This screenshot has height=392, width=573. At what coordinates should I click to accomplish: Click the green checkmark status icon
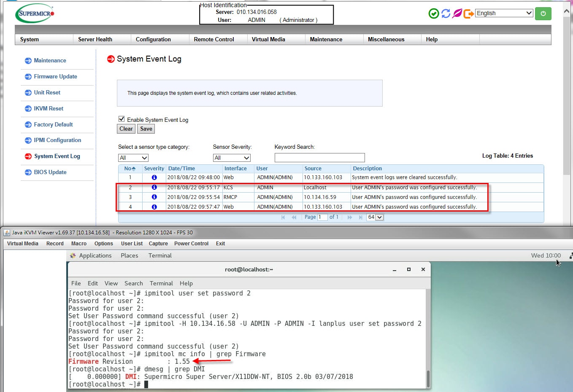point(434,13)
